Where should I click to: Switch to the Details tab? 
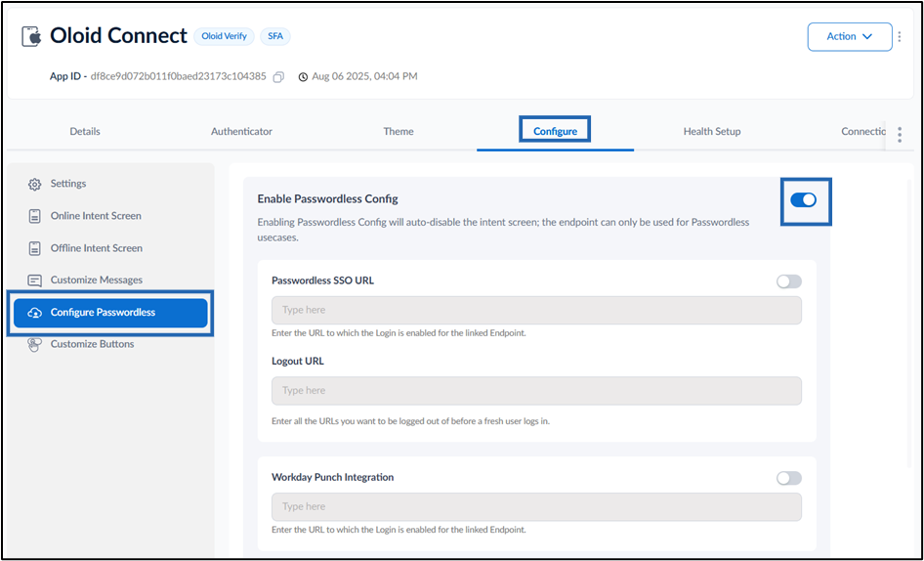pos(85,132)
